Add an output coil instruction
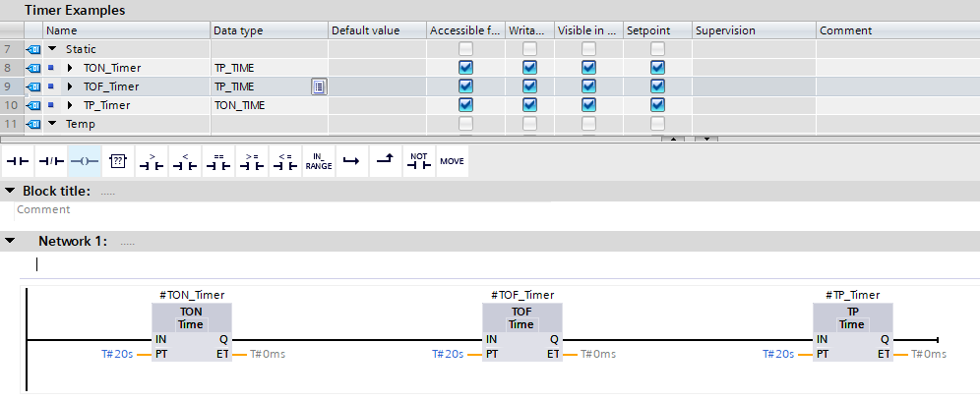The width and height of the screenshot is (980, 400). 84,160
